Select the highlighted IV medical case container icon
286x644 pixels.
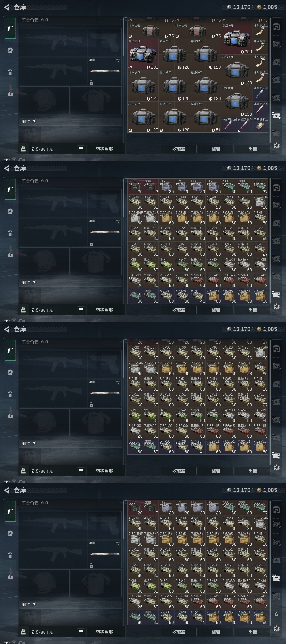click(276, 116)
